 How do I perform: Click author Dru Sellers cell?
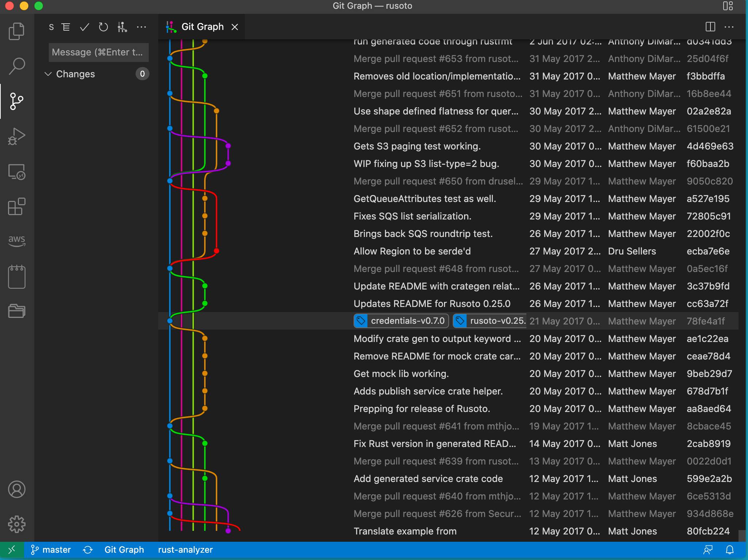point(632,251)
